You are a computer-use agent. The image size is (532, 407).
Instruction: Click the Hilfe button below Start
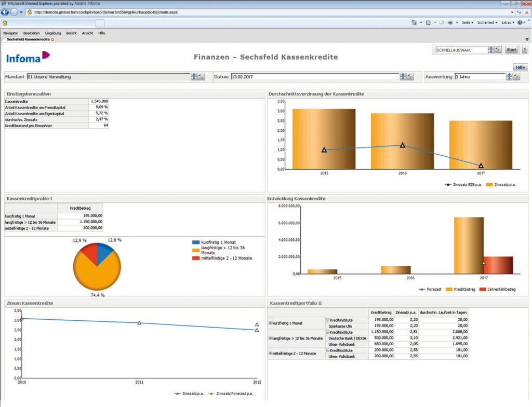click(x=520, y=67)
